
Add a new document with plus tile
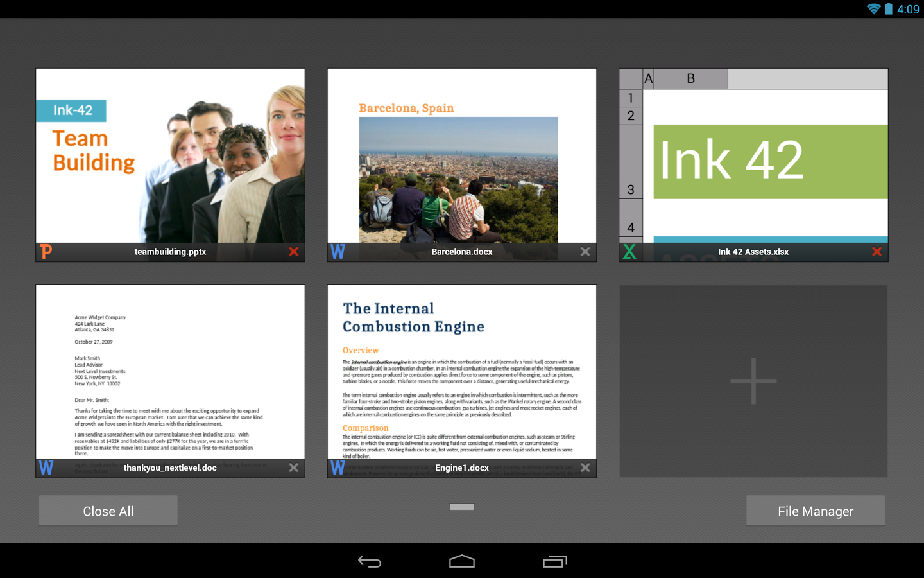753,381
